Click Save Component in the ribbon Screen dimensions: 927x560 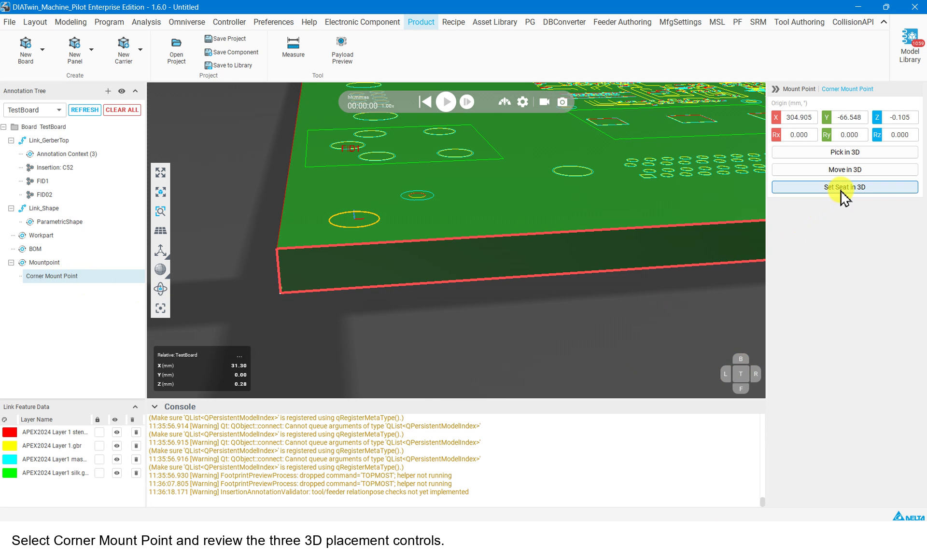click(231, 52)
